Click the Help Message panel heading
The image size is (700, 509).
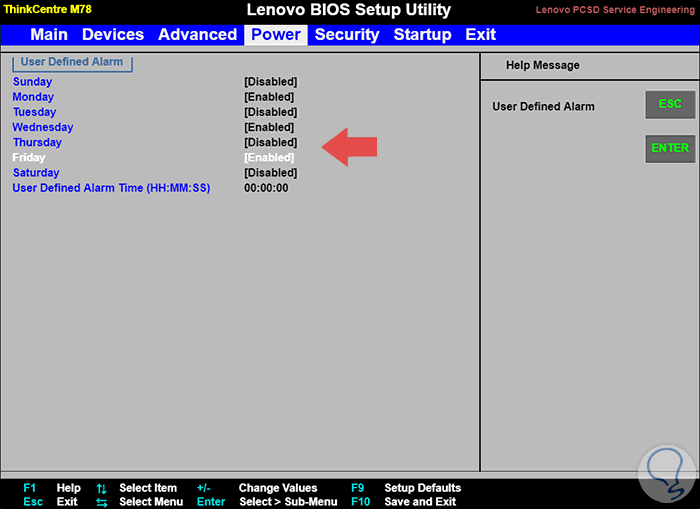[542, 65]
